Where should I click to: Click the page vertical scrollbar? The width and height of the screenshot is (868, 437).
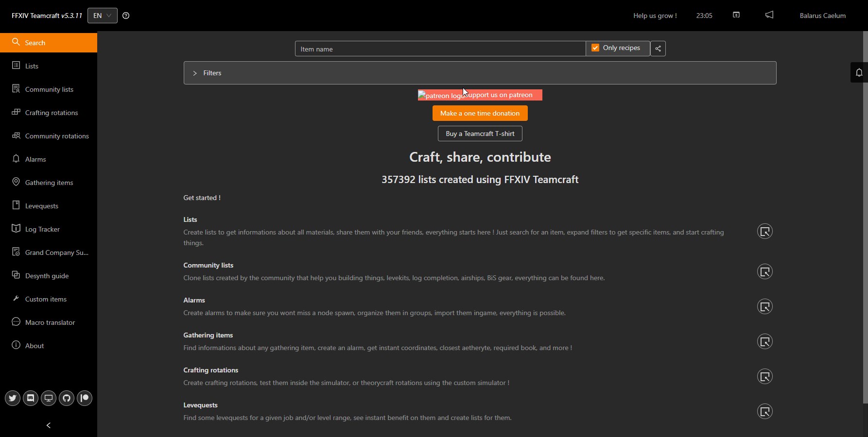pyautogui.click(x=865, y=218)
